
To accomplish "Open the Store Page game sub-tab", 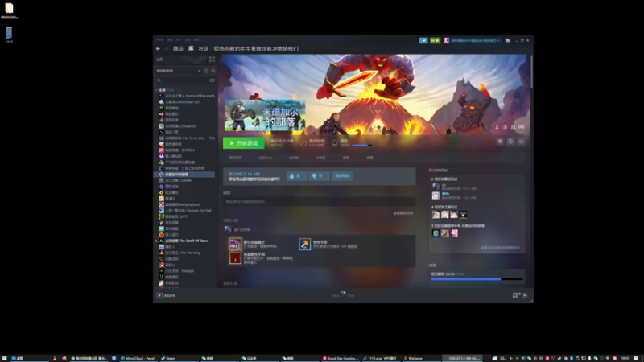I will point(235,158).
